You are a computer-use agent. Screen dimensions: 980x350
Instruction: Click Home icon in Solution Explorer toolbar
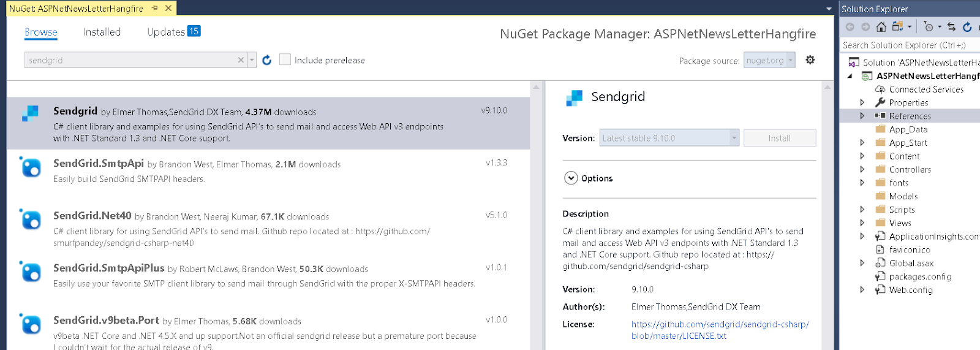(x=881, y=26)
